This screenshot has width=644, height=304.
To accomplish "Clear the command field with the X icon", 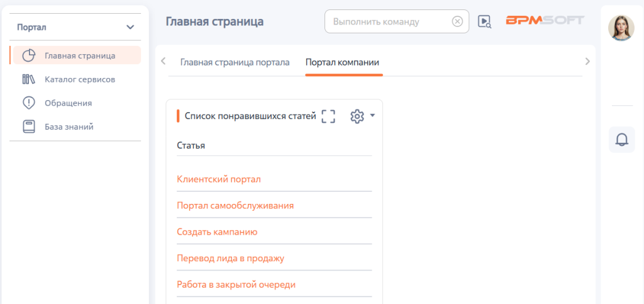I will pyautogui.click(x=457, y=21).
